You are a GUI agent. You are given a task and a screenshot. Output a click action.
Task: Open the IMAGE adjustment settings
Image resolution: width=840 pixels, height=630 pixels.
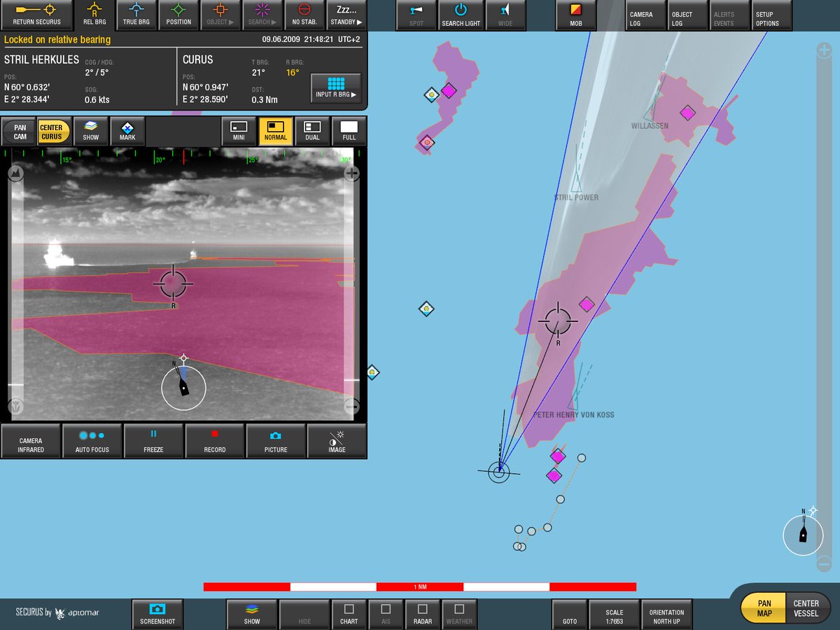tap(337, 441)
